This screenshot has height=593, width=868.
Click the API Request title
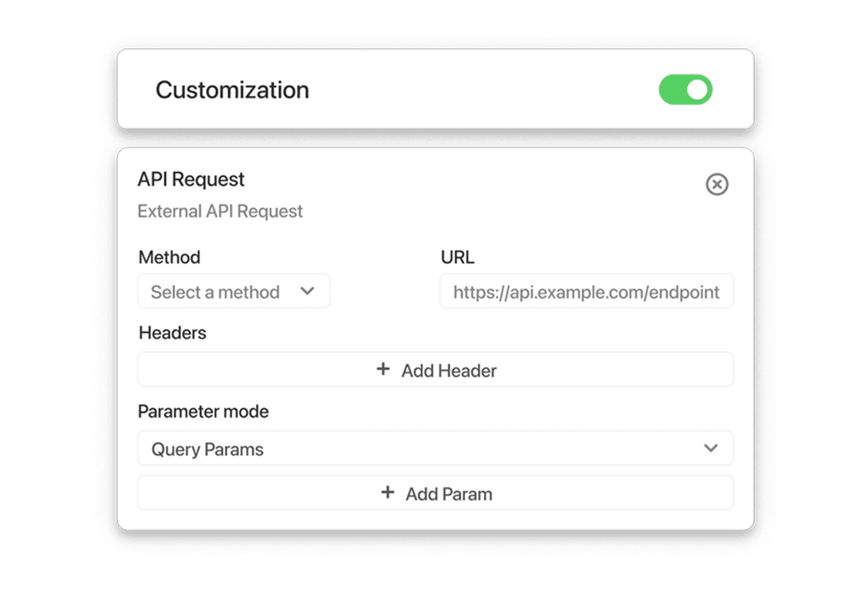[191, 180]
